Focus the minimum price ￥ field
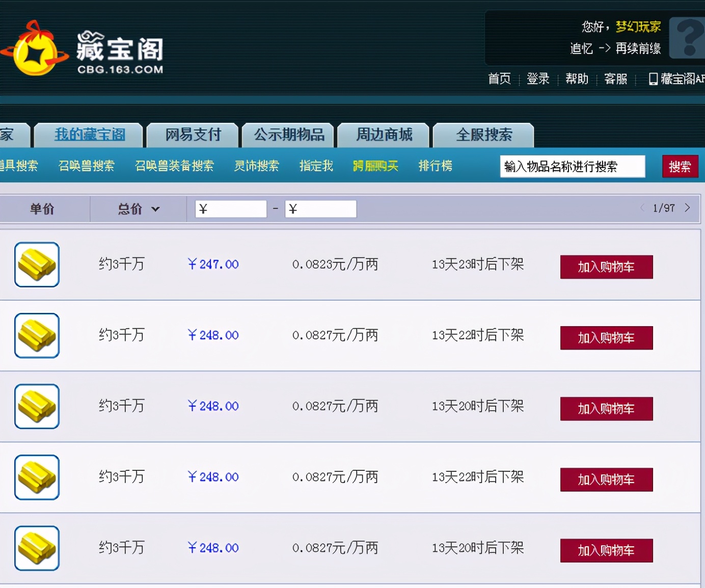Image resolution: width=705 pixels, height=588 pixels. 231,209
